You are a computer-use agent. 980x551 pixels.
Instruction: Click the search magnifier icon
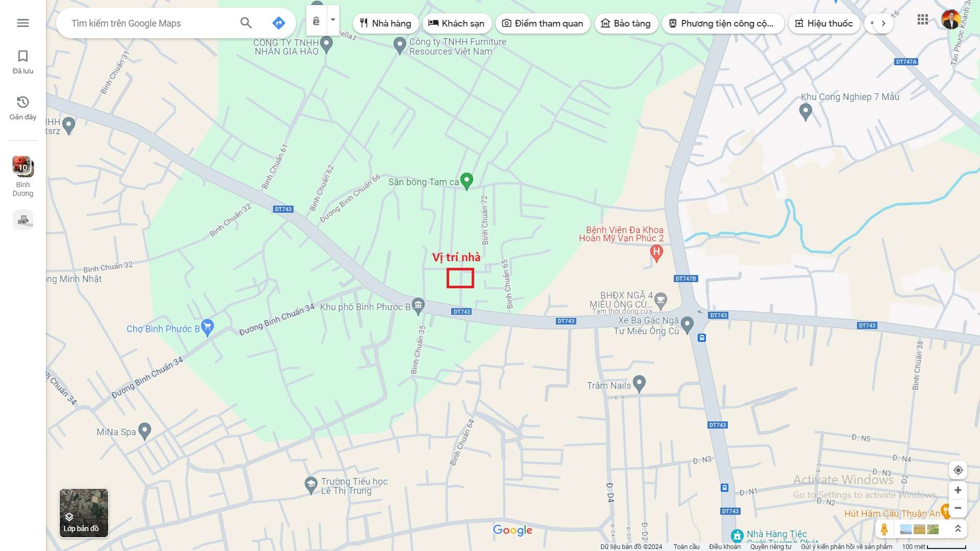click(246, 23)
